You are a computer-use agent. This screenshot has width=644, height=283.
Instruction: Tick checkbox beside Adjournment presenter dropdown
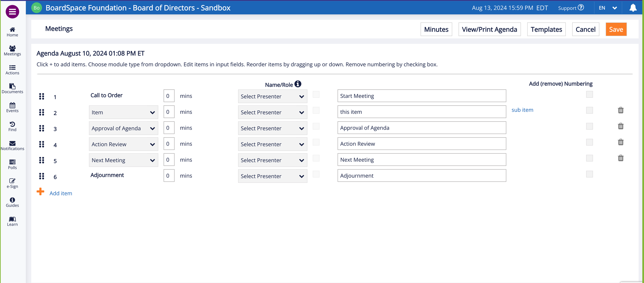(x=316, y=174)
